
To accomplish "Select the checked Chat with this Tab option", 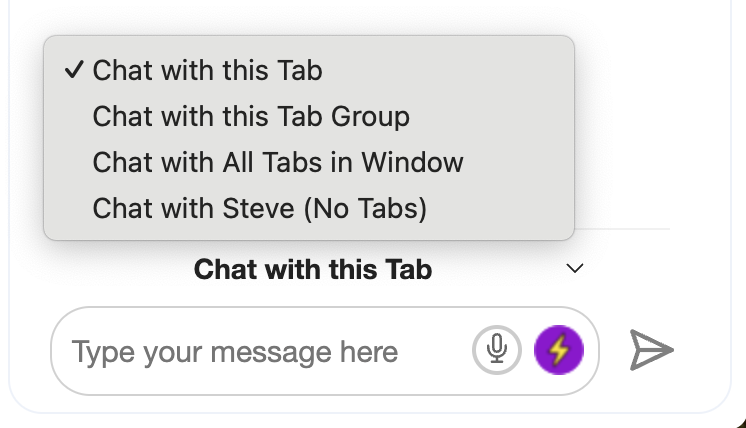I will coord(207,70).
